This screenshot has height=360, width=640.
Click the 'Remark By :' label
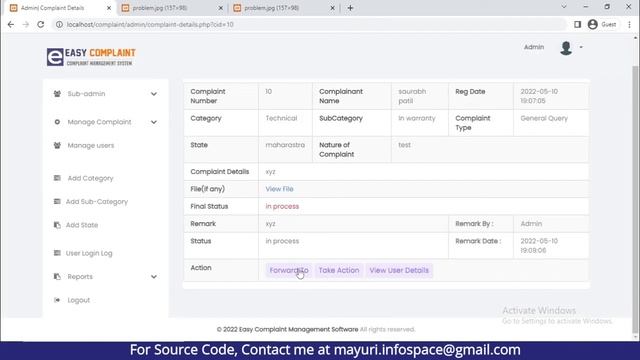[x=474, y=224]
